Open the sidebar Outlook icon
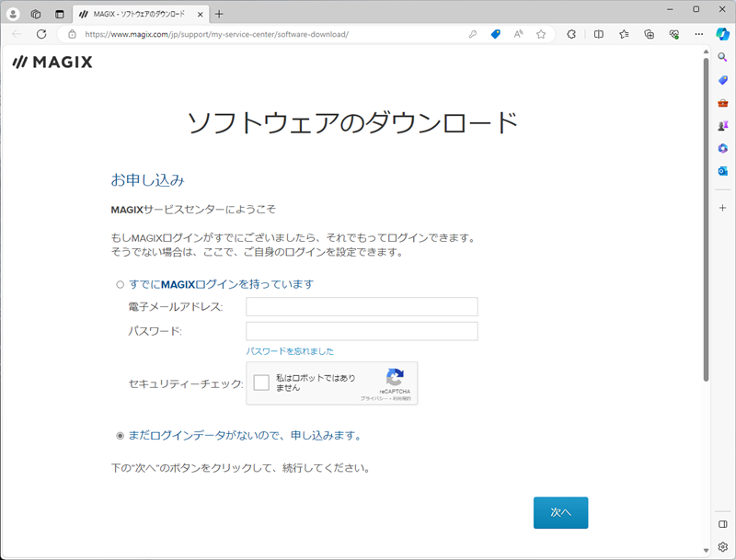 pos(723,171)
